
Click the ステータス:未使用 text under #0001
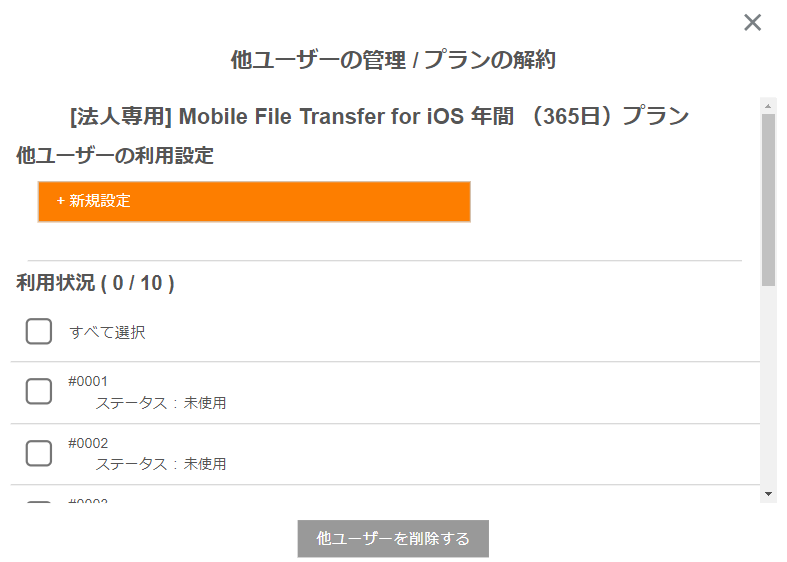(161, 403)
